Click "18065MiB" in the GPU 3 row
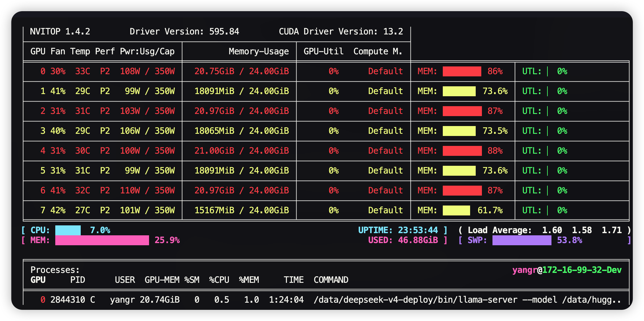Image resolution: width=644 pixels, height=321 pixels. click(x=214, y=131)
